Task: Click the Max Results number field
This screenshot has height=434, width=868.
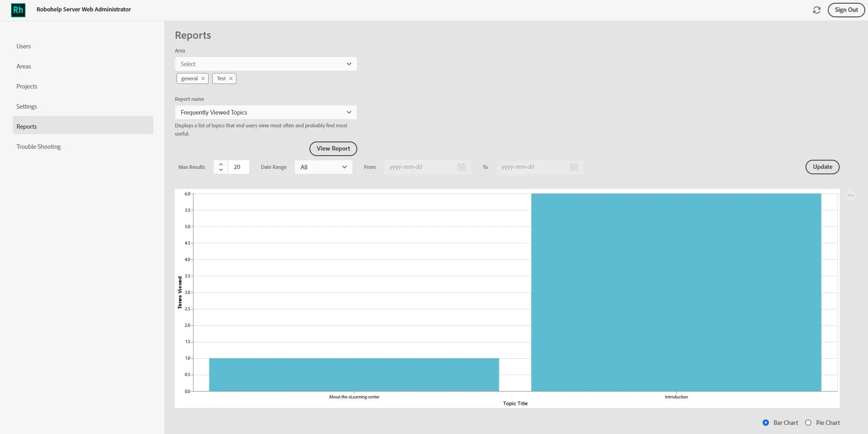Action: tap(239, 167)
